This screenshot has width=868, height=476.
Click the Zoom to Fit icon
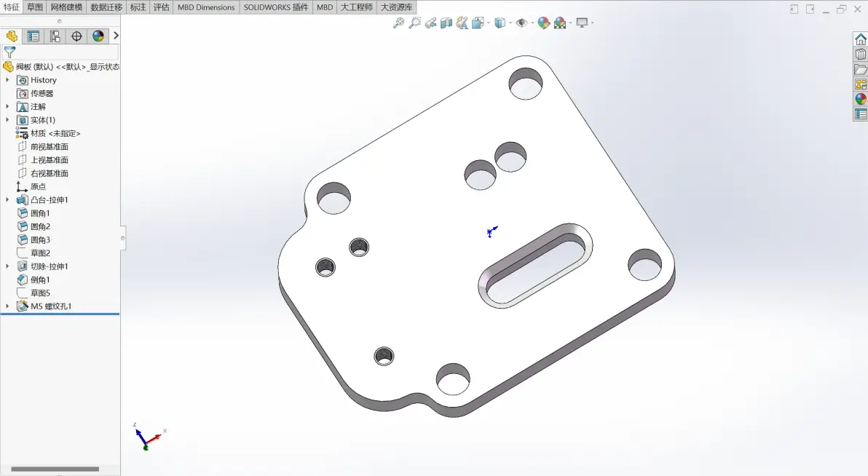(398, 23)
